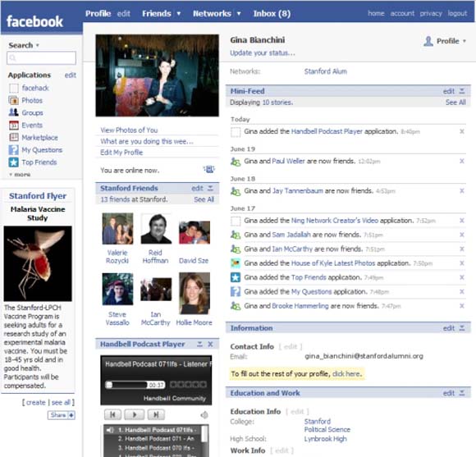This screenshot has height=457, width=476.
Task: Click the House of Kyle Latest Photos icon
Action: tap(236, 263)
